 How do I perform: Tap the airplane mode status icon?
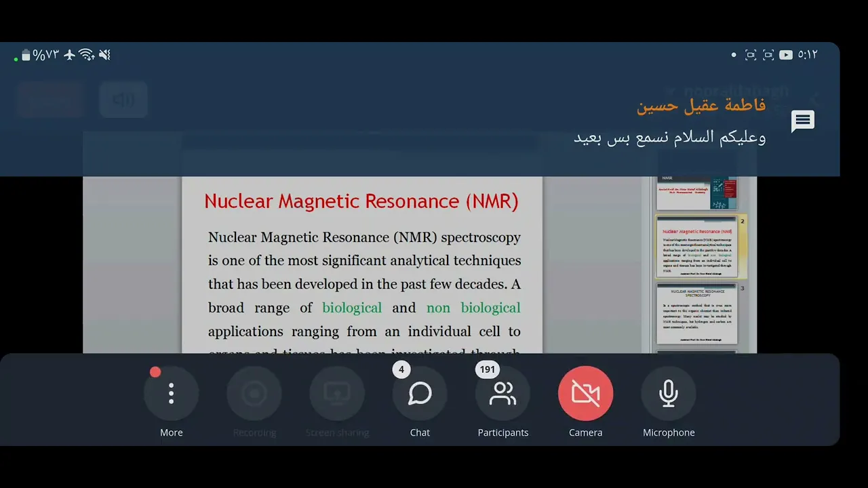click(x=69, y=55)
